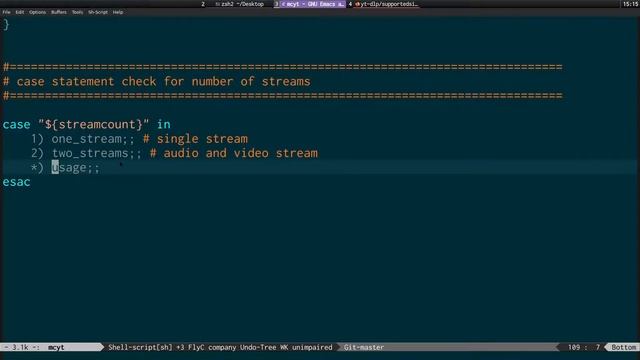
Task: Click the Bottom position indicator
Action: 623,347
